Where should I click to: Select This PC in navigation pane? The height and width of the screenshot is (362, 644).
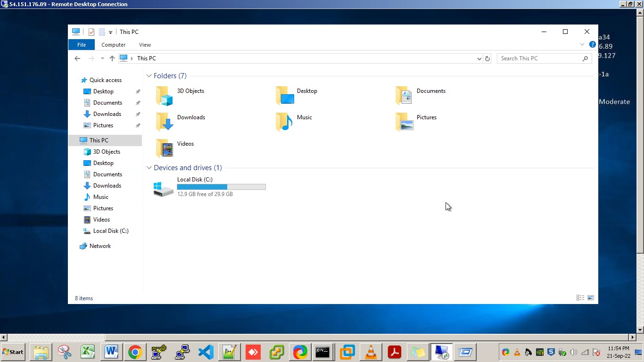coord(105,140)
